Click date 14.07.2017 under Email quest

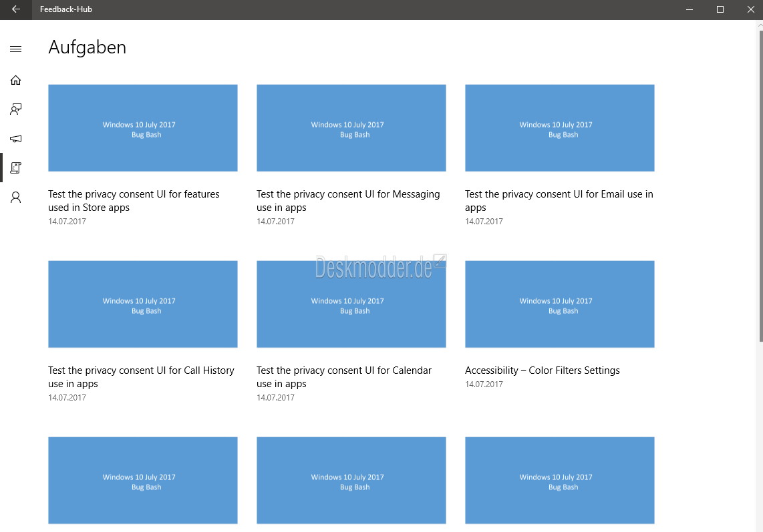click(484, 221)
